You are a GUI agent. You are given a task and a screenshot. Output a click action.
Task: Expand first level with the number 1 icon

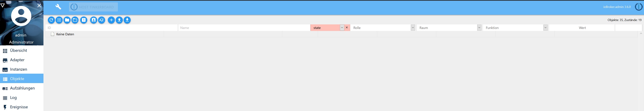click(x=84, y=20)
